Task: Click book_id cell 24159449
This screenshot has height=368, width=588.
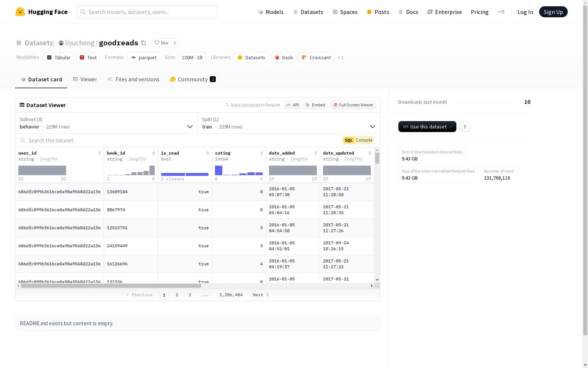Action: click(117, 246)
